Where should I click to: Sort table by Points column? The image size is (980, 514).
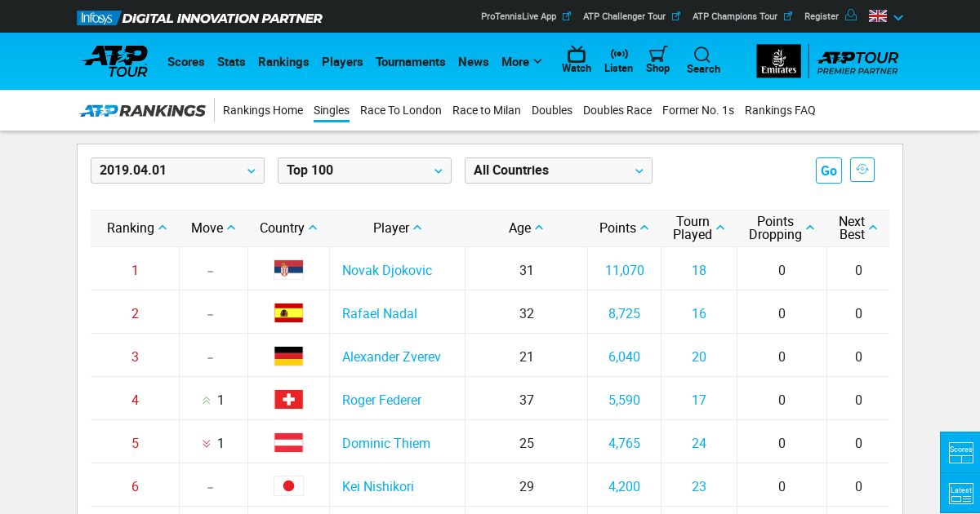pyautogui.click(x=624, y=228)
